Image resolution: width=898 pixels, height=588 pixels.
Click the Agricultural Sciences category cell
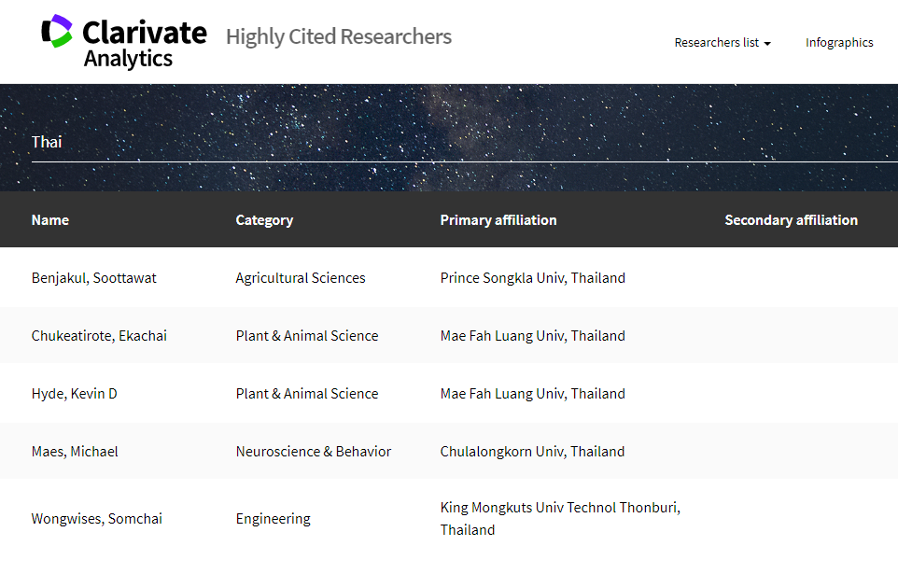coord(301,278)
